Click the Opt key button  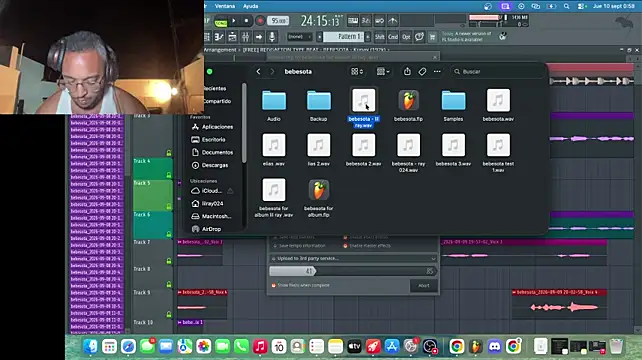pyautogui.click(x=406, y=37)
